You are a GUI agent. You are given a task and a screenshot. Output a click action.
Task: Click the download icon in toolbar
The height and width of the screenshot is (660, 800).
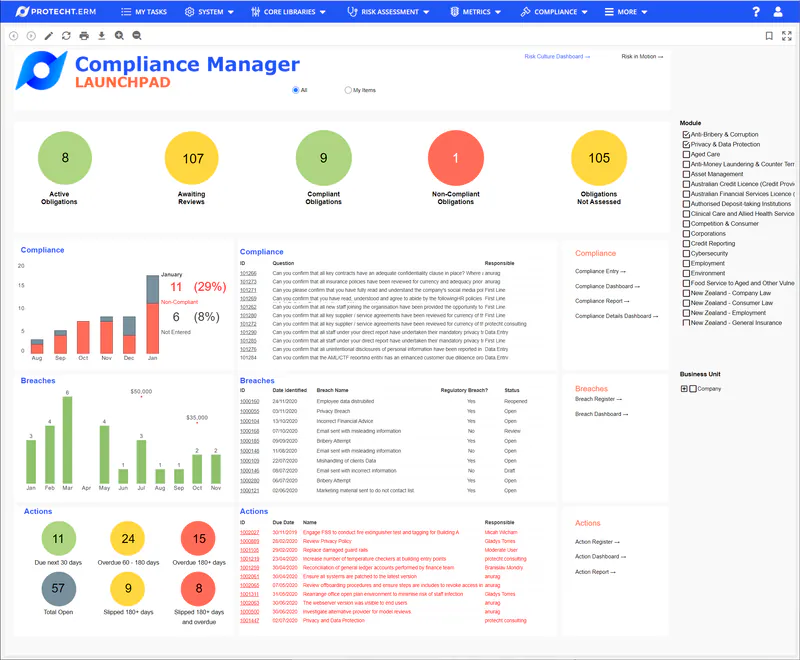click(x=101, y=35)
